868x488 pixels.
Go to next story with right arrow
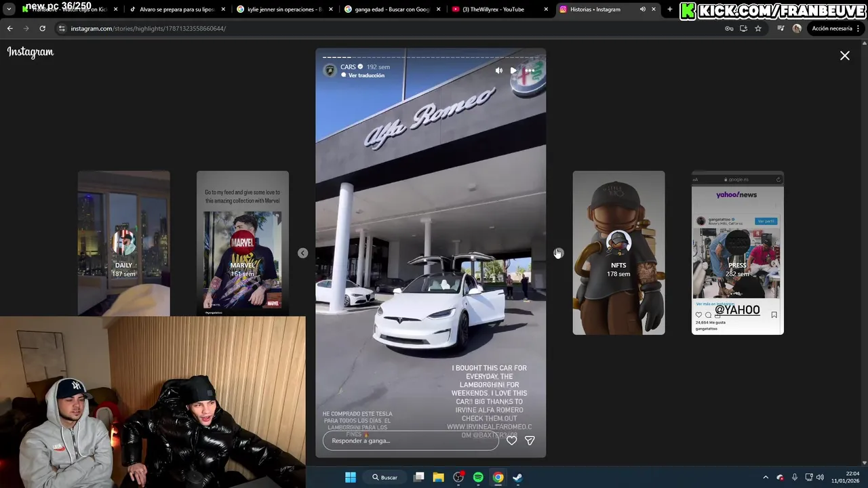pyautogui.click(x=557, y=253)
